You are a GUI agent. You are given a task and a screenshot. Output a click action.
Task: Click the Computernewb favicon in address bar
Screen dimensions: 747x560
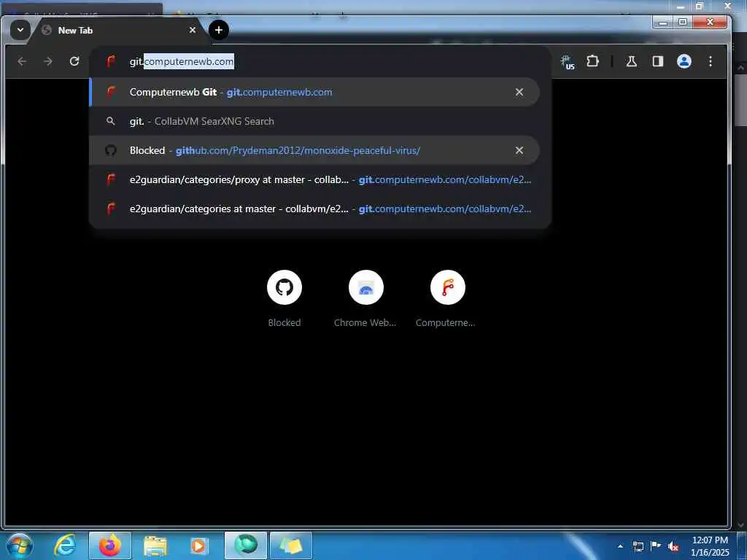(x=111, y=61)
